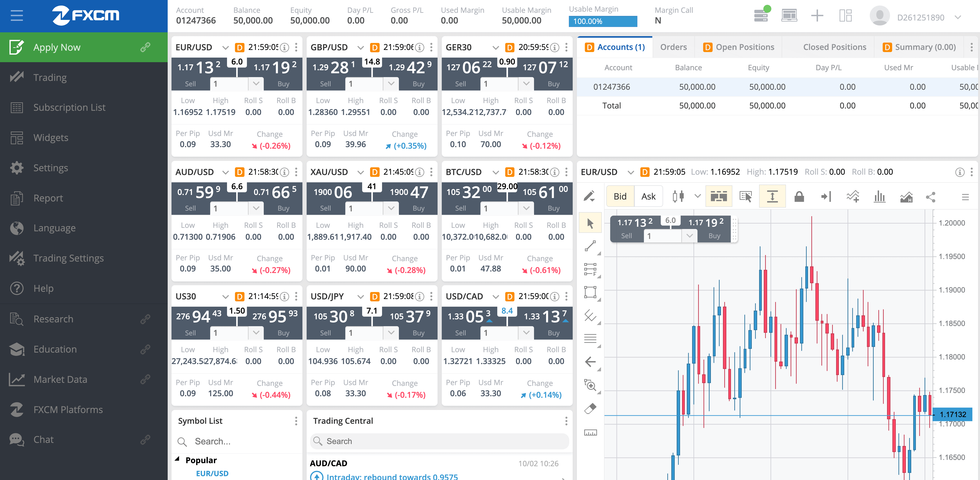
Task: Open Trading in the sidebar
Action: tap(84, 77)
